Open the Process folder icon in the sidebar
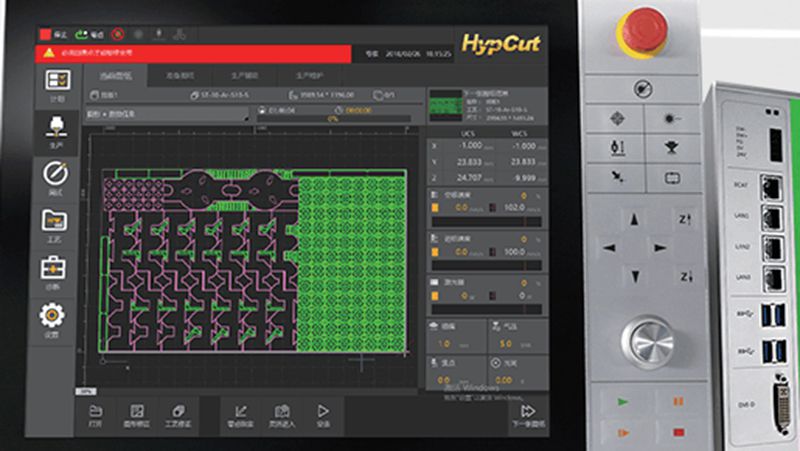The width and height of the screenshot is (800, 451). (57, 224)
